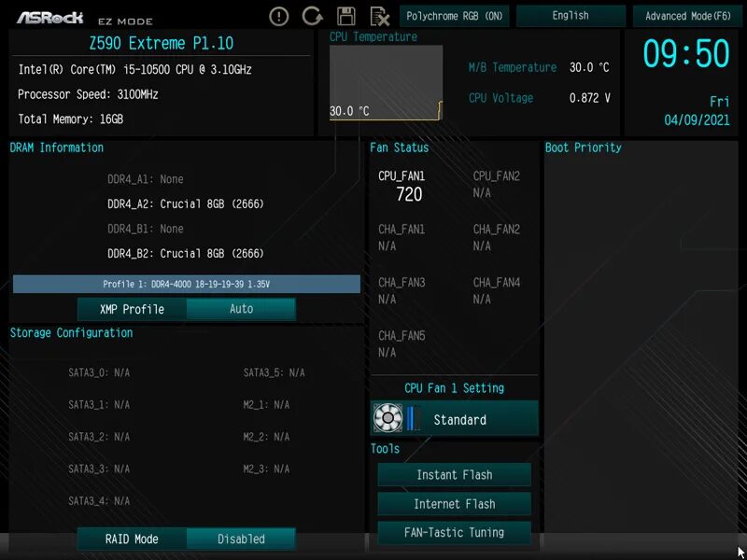
Task: Click the Intel Core i5-10500 CPU line
Action: tap(134, 70)
